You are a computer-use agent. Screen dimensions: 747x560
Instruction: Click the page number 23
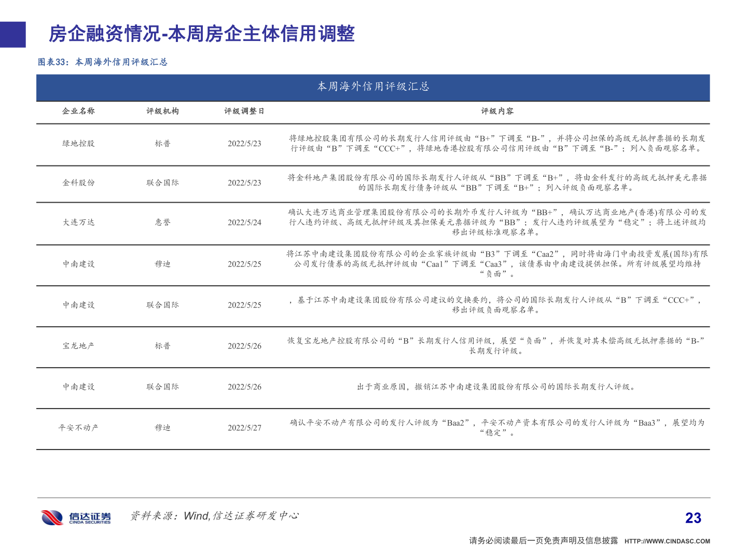pyautogui.click(x=693, y=518)
